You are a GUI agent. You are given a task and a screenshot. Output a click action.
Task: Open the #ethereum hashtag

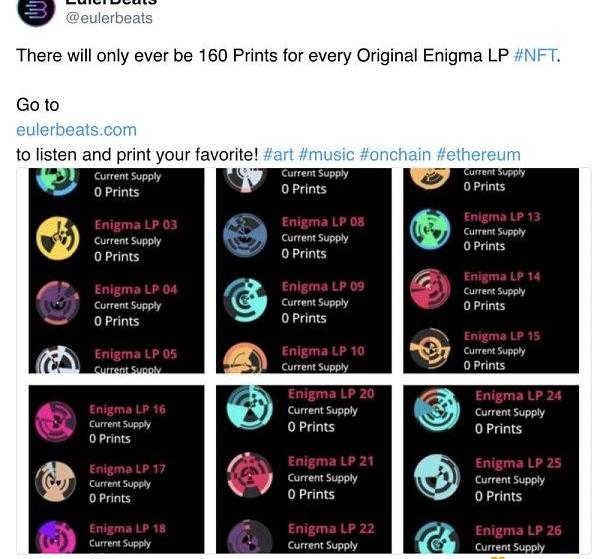pos(478,155)
